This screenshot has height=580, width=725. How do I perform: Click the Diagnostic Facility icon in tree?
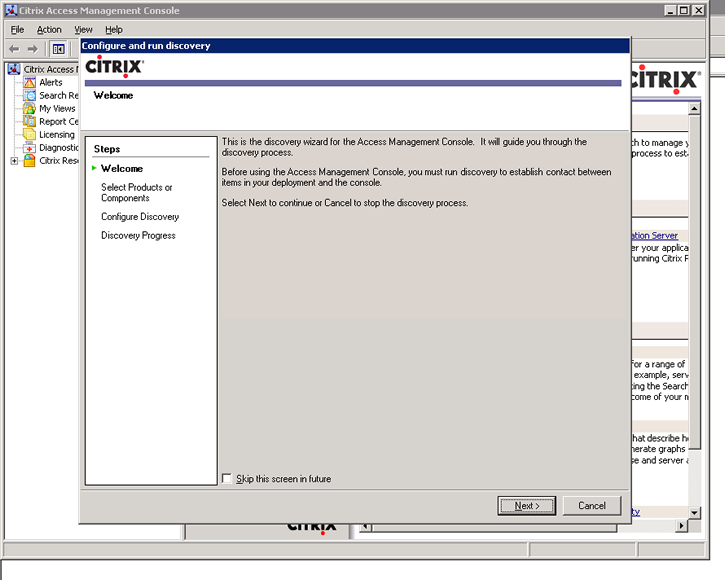pos(30,148)
